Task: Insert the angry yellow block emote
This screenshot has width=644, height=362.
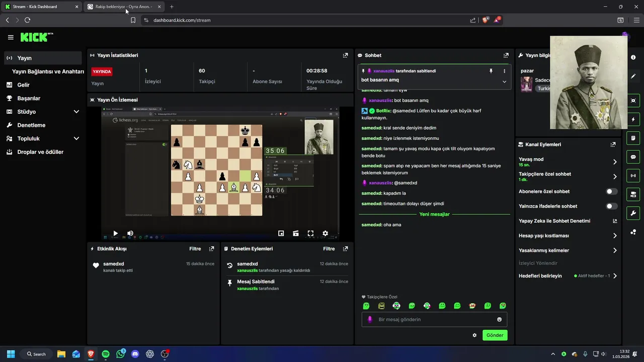Action: click(381, 306)
